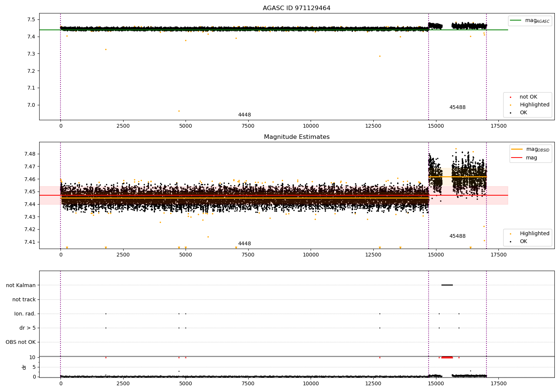
Task: Click the orange 'Highlighted' marker in top legend
Action: click(510, 105)
